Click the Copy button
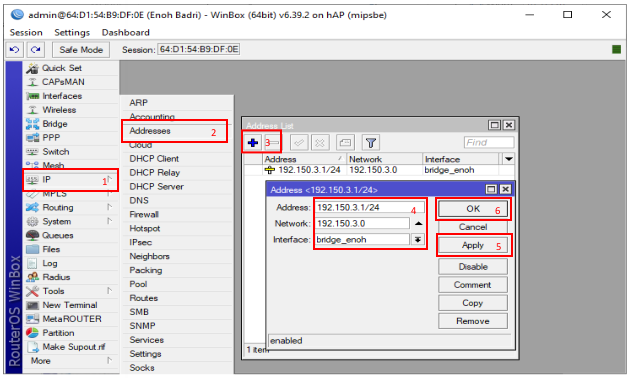Viewport: 630px width, 378px height. [473, 303]
